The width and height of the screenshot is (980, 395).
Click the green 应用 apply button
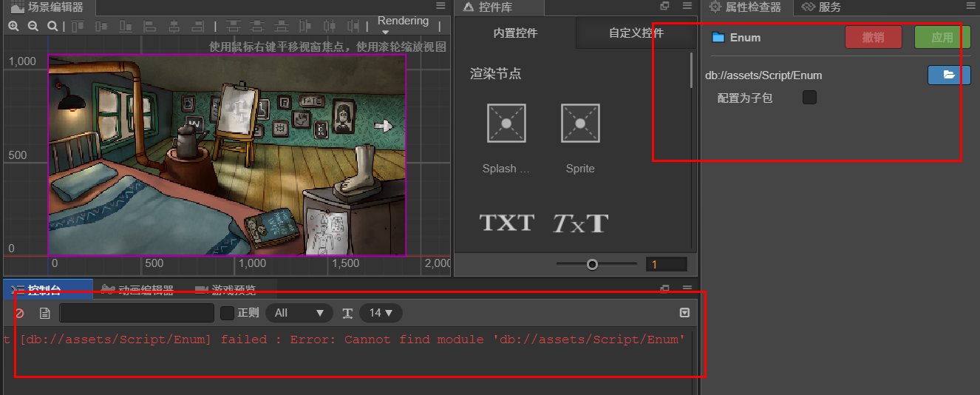(942, 37)
